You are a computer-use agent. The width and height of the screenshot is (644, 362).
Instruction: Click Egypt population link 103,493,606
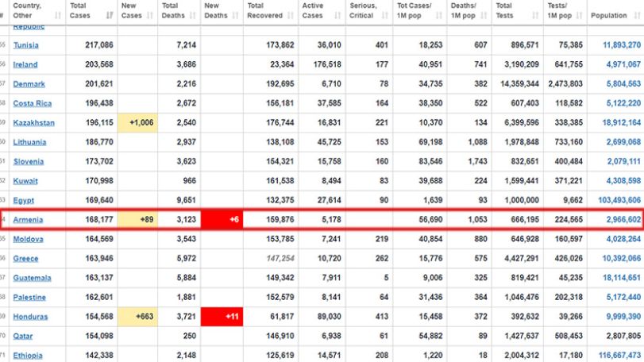pos(619,200)
